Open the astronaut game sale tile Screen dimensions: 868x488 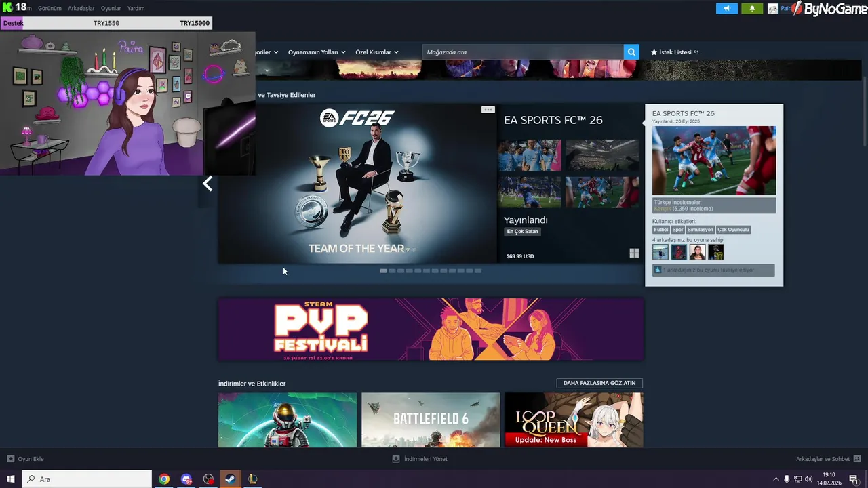(x=288, y=420)
